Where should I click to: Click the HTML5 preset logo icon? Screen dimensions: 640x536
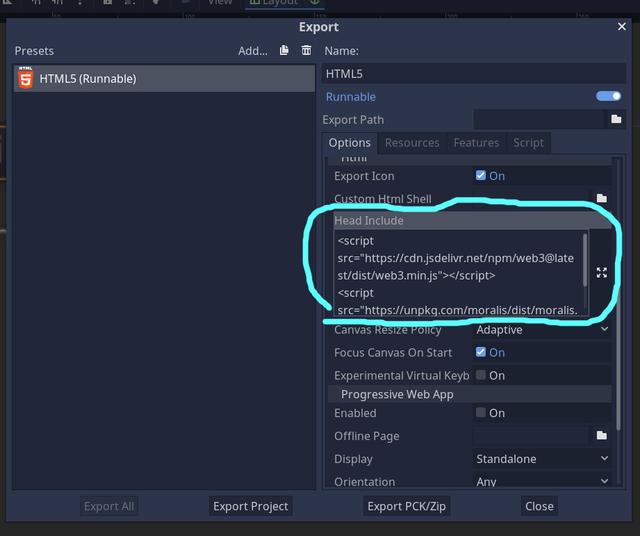(25, 78)
